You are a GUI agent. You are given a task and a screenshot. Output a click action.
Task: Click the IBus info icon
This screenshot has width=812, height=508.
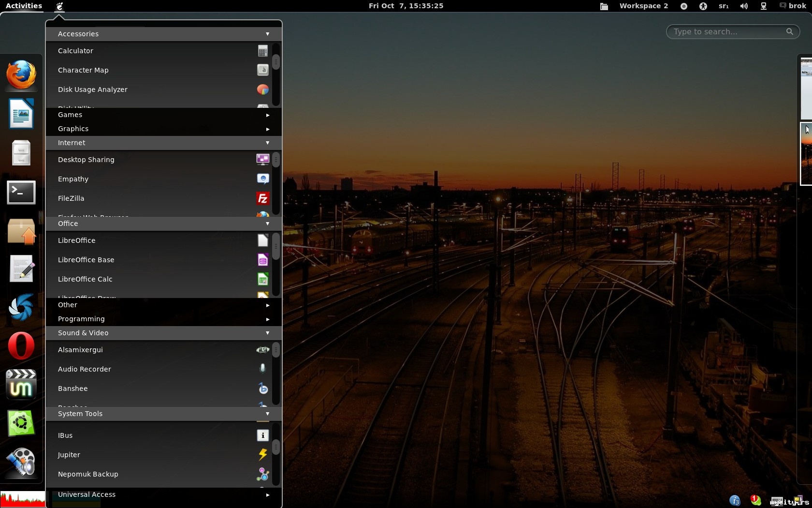[263, 435]
